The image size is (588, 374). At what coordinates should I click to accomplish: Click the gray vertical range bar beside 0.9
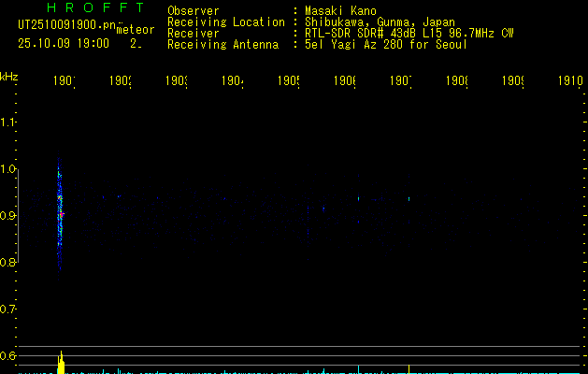click(x=19, y=216)
